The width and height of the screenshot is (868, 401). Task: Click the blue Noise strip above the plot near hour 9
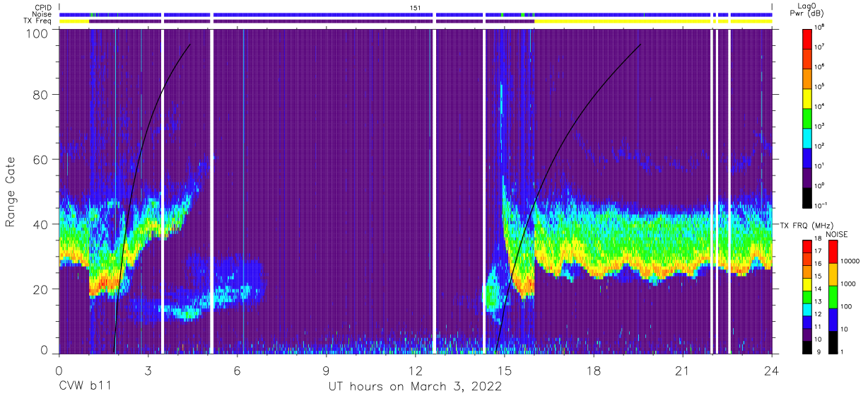click(x=324, y=14)
